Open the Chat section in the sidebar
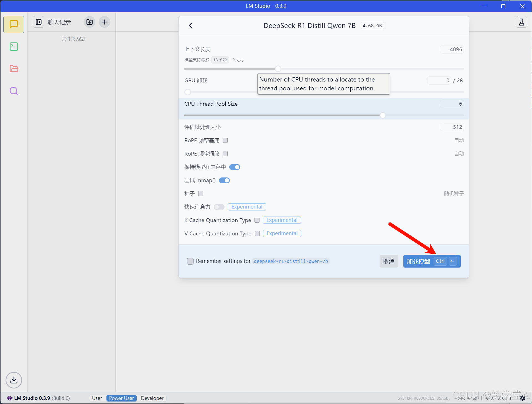Image resolution: width=532 pixels, height=404 pixels. (14, 24)
